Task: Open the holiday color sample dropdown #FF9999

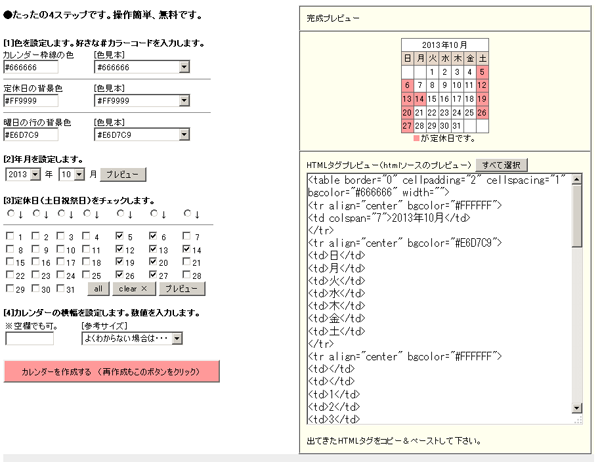Action: click(x=142, y=101)
